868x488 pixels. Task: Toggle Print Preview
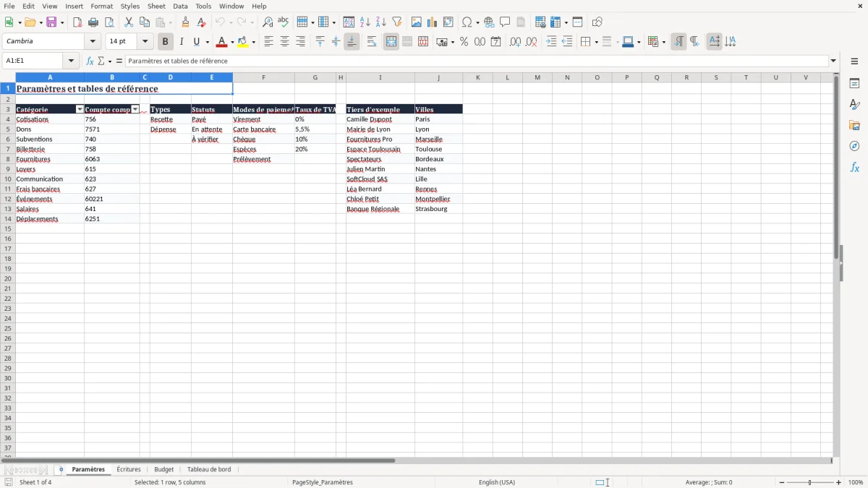pos(109,22)
